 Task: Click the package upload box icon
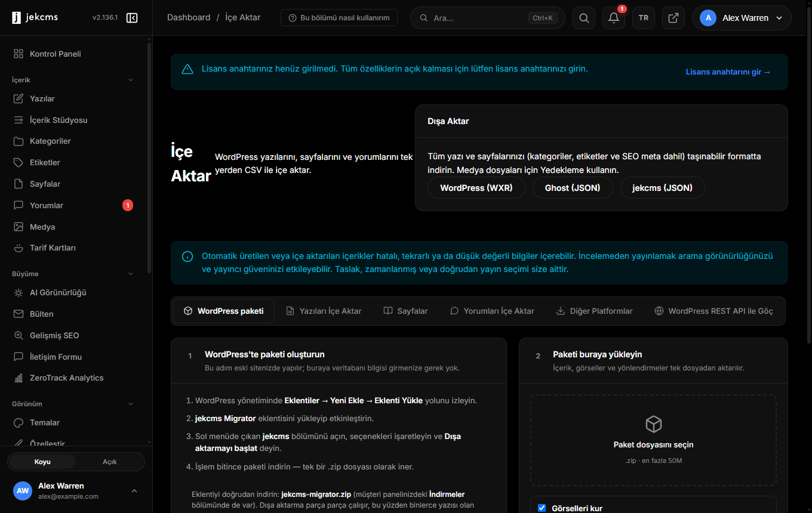click(x=654, y=424)
